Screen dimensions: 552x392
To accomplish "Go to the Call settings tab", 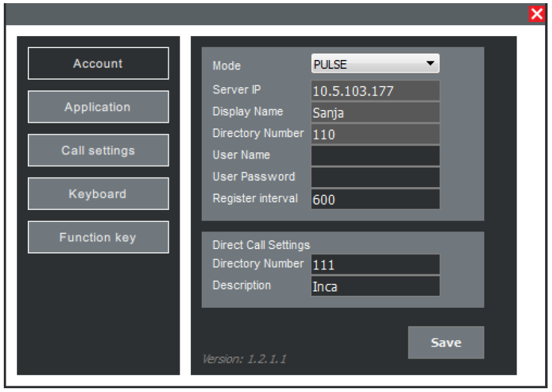I will pos(98,150).
